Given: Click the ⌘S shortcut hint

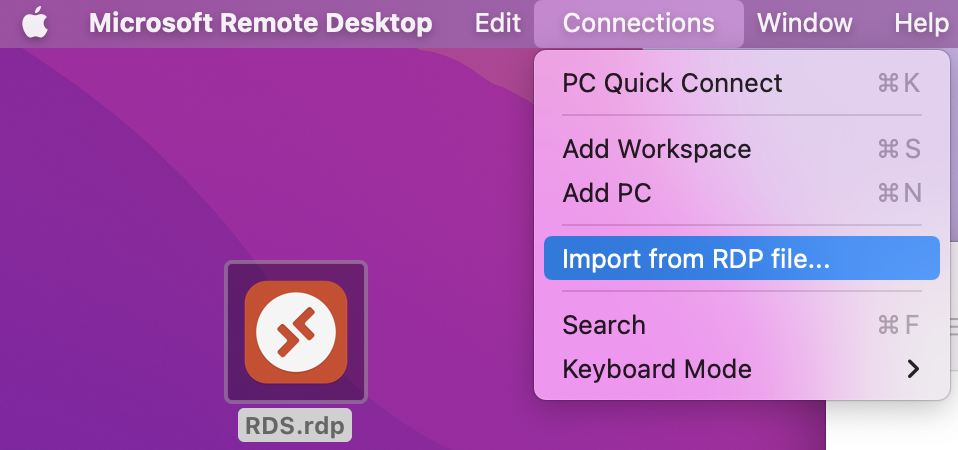Looking at the screenshot, I should point(898,150).
